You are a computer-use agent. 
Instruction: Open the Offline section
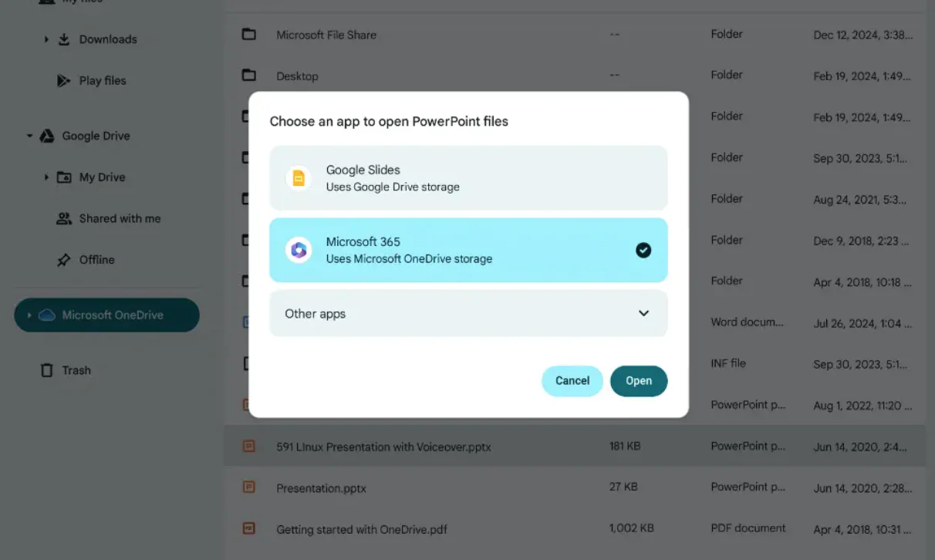(96, 260)
